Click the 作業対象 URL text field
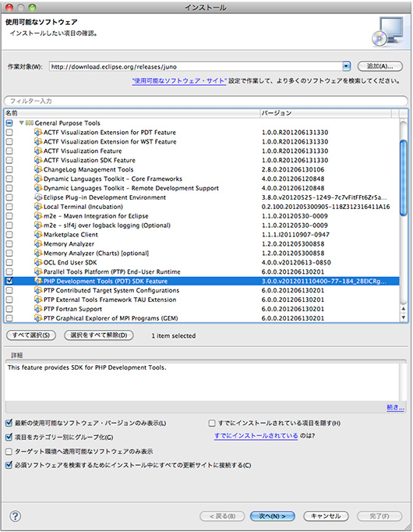 (x=196, y=66)
